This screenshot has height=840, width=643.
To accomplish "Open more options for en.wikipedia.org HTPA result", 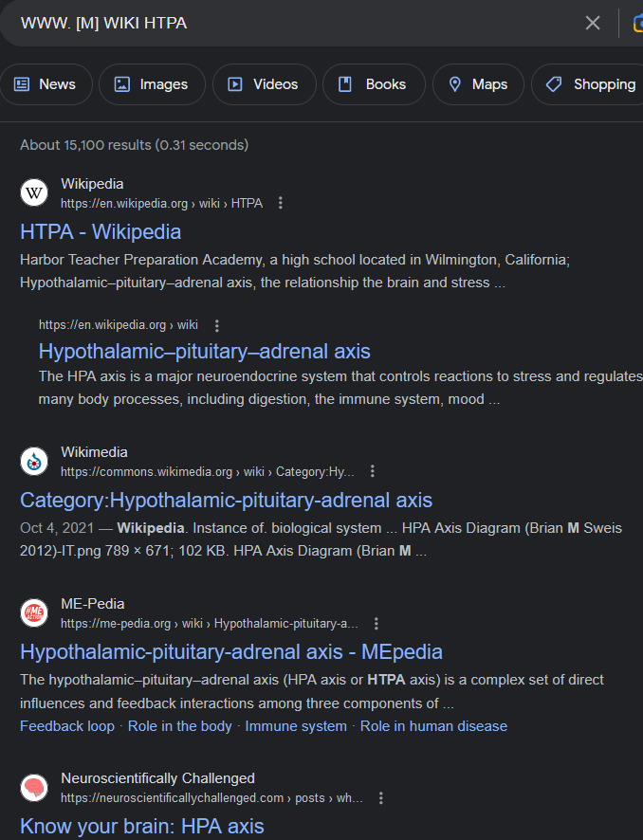I will [x=280, y=203].
